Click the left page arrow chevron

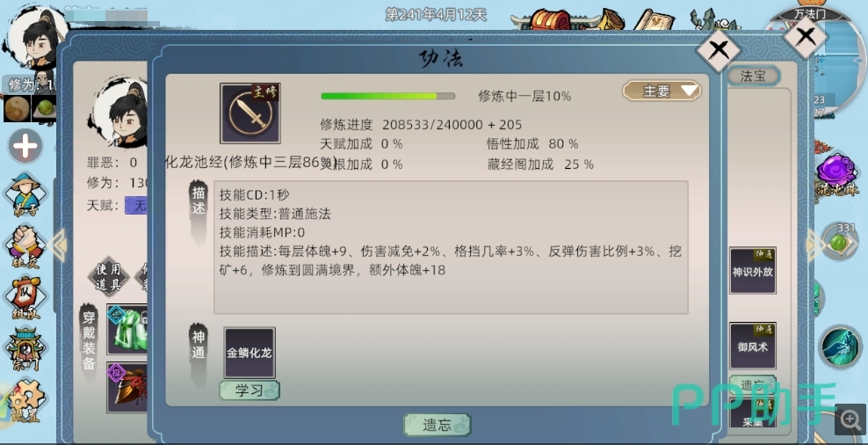click(x=57, y=245)
